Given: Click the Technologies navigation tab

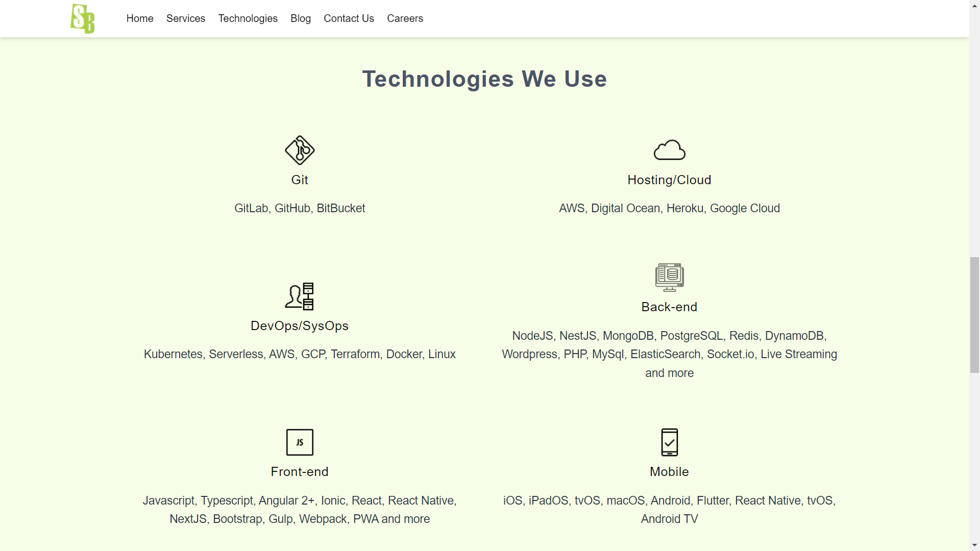Looking at the screenshot, I should click(248, 18).
